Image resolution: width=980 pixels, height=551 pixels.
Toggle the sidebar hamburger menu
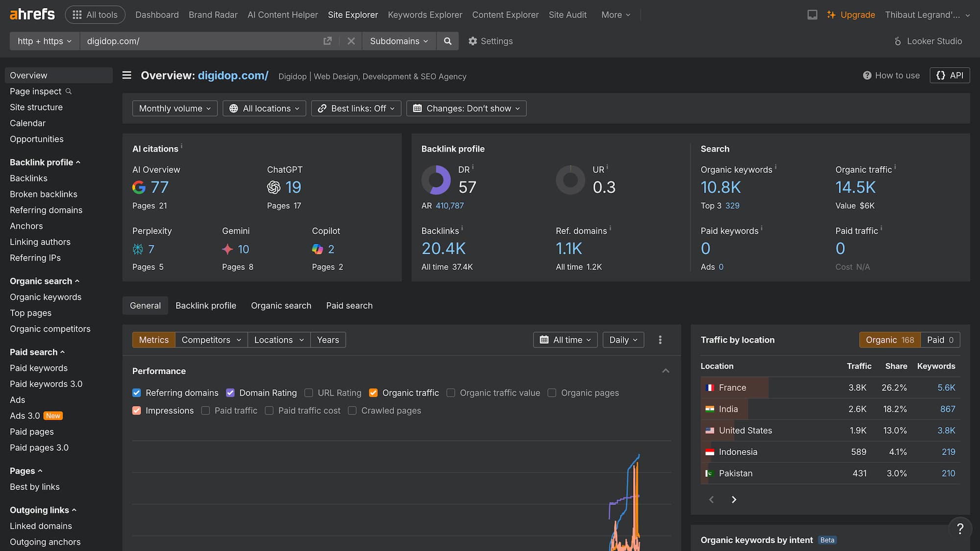127,75
